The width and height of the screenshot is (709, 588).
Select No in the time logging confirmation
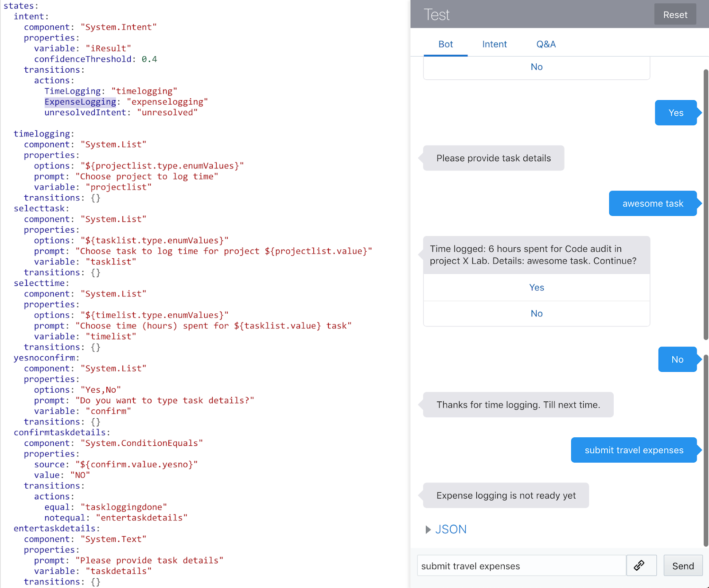tap(536, 313)
